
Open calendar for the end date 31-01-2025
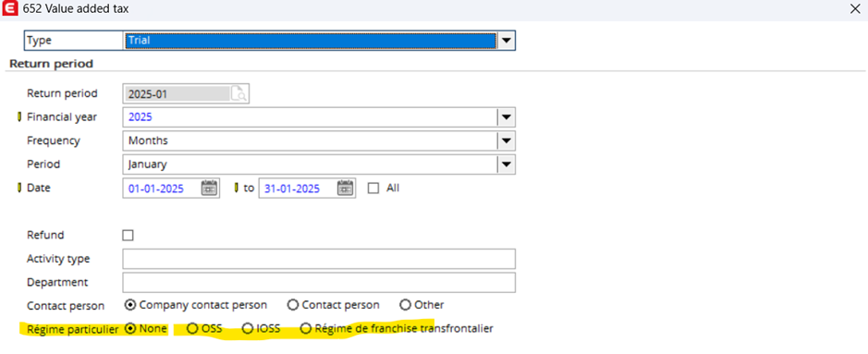[346, 188]
